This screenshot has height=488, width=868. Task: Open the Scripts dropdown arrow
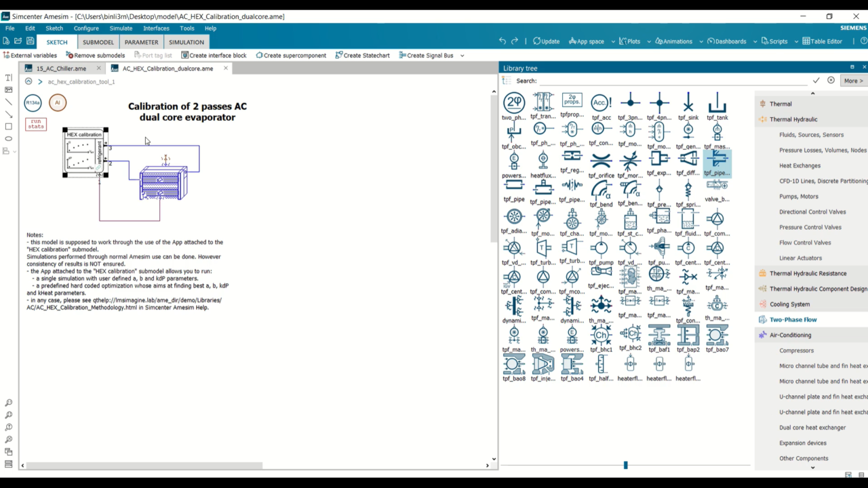pyautogui.click(x=796, y=41)
